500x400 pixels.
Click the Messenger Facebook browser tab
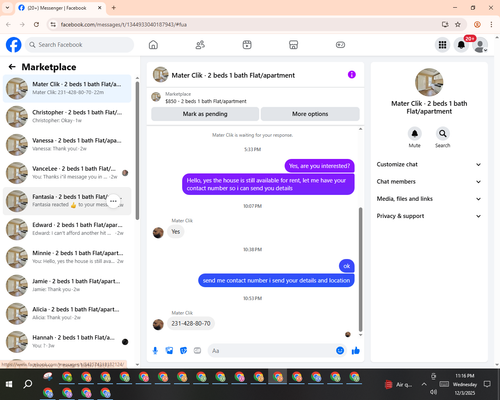[x=61, y=8]
